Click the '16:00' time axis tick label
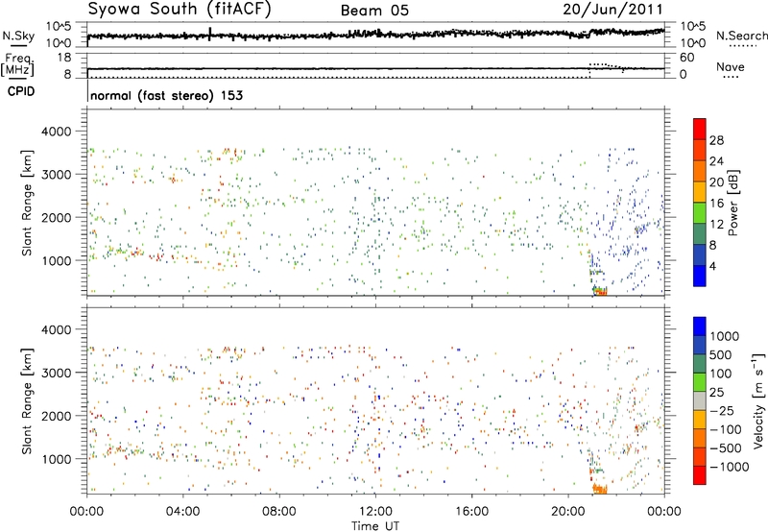The height and width of the screenshot is (532, 768). (x=471, y=512)
